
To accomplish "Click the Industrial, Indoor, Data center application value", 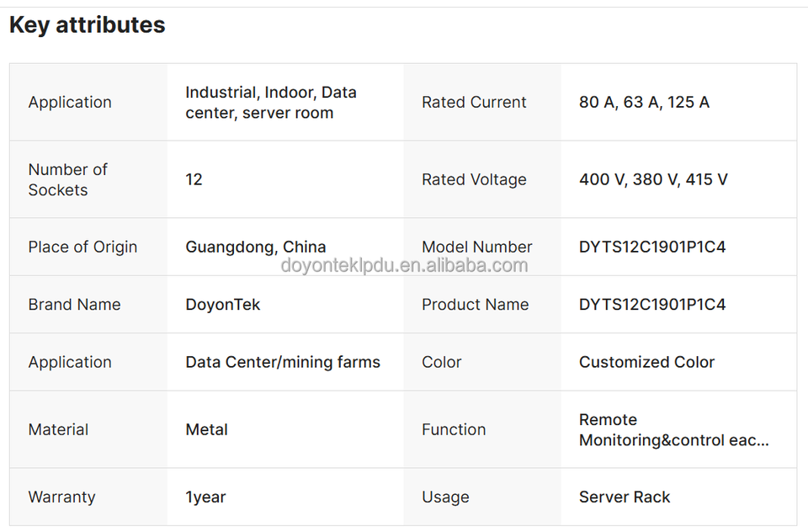I will 270,103.
